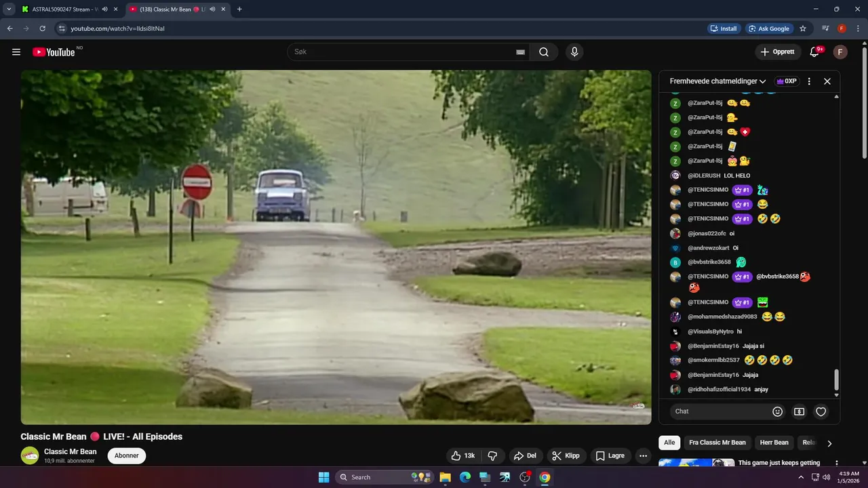Viewport: 868px width, 488px height.
Task: Close the Classic Mr Bean tab
Action: pos(223,9)
